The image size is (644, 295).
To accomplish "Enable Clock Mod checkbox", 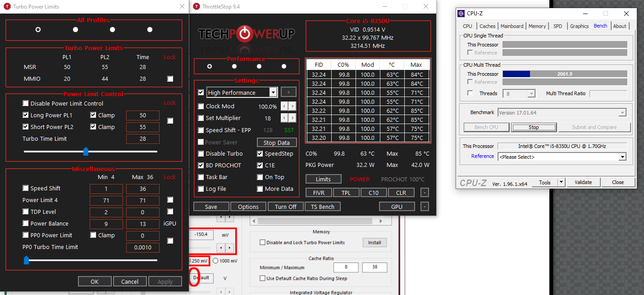I will pyautogui.click(x=201, y=106).
